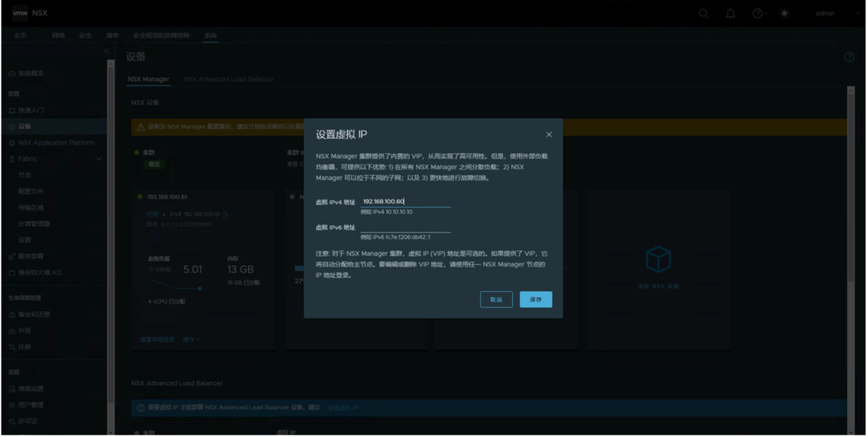Click the 添加 NSX 设备 cube icon

(x=658, y=259)
